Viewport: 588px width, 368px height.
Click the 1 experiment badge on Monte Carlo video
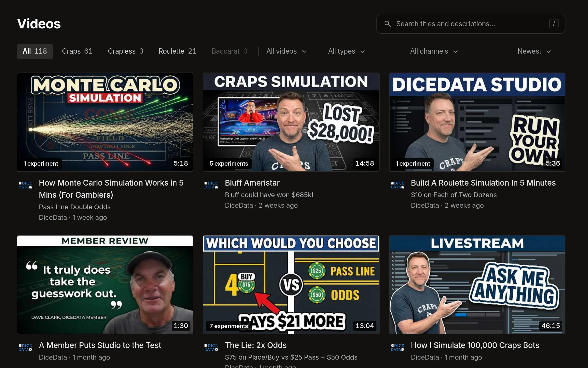tap(41, 163)
